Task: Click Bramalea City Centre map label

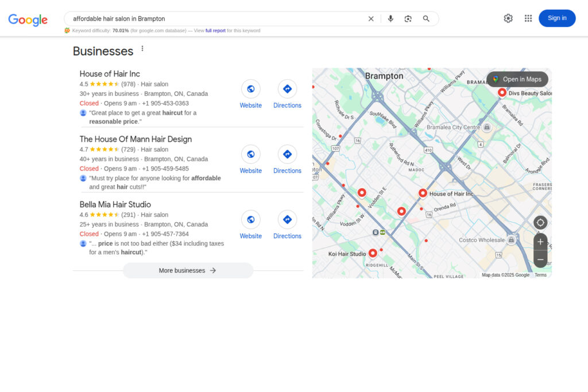Action: tap(454, 127)
